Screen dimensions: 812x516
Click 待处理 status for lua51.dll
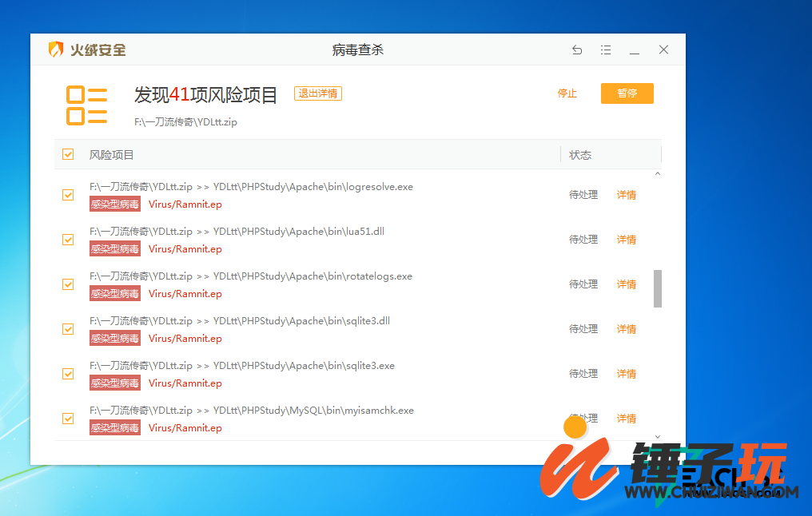tap(583, 239)
